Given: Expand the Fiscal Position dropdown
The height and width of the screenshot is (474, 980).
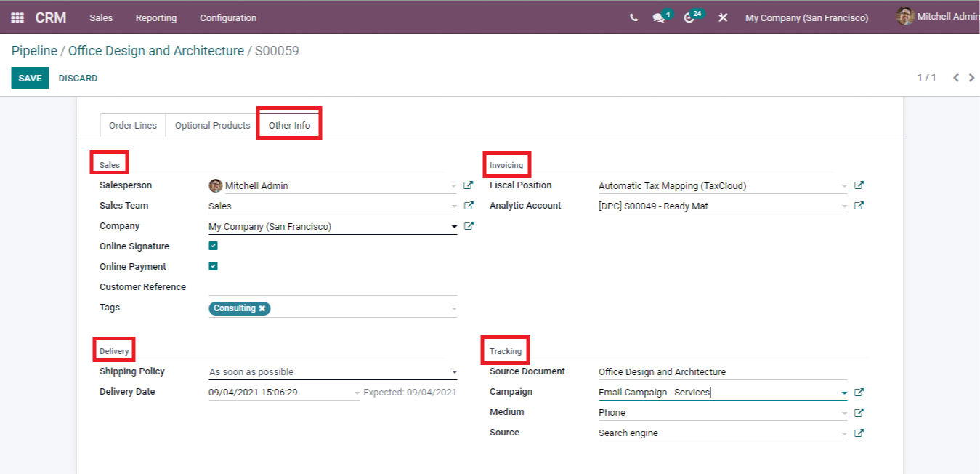Looking at the screenshot, I should click(844, 186).
